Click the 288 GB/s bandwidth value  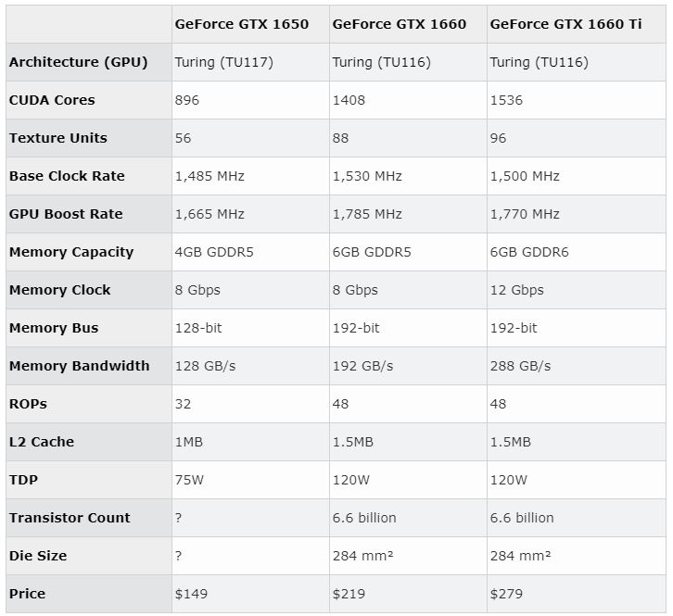[x=520, y=366]
